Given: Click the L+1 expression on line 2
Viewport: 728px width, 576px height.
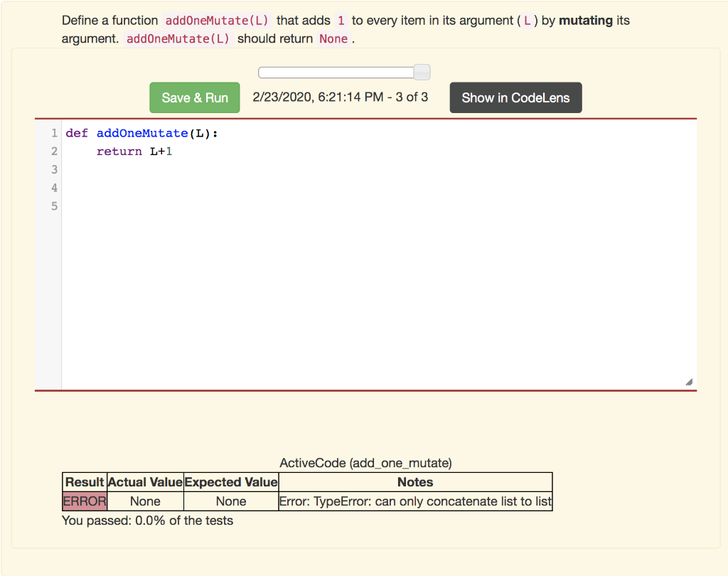Looking at the screenshot, I should click(x=163, y=151).
